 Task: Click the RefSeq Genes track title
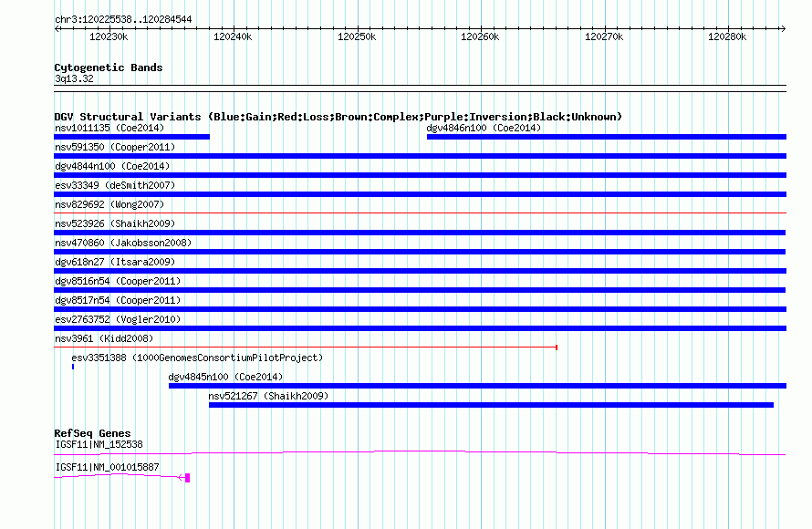tap(92, 433)
